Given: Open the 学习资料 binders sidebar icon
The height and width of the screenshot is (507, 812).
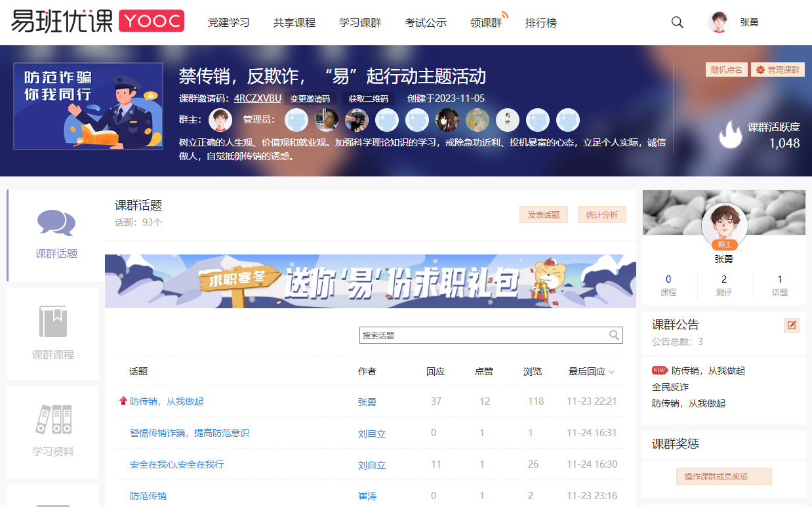Looking at the screenshot, I should coord(52,420).
